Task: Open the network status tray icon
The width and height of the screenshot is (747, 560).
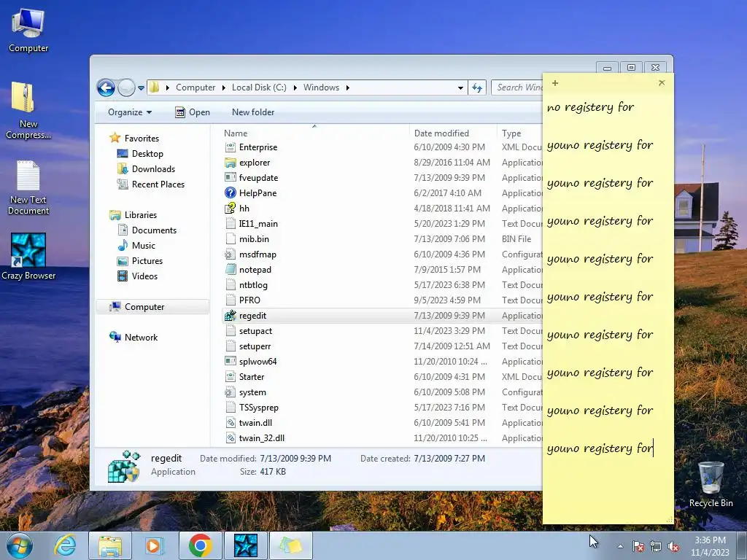Action: coord(656,547)
